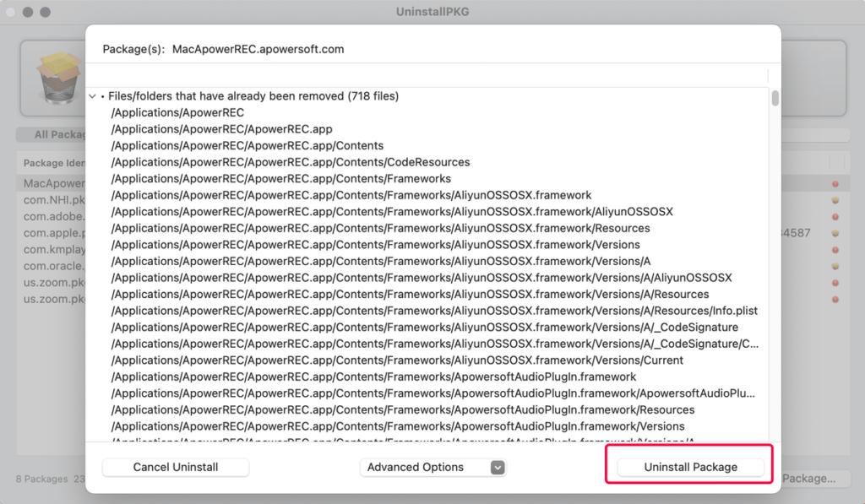Click the UninstallPKG trash can icon

coord(58,77)
